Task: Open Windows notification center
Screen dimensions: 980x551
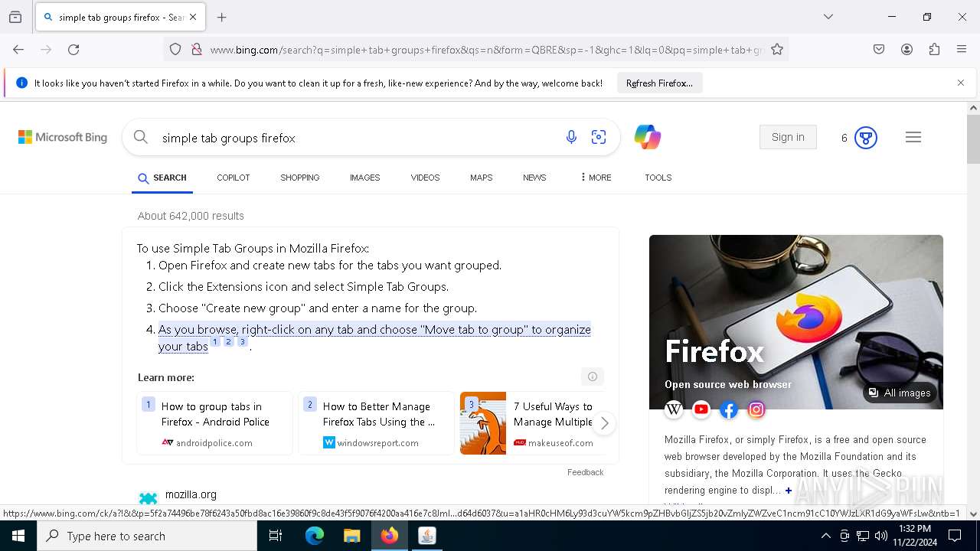Action: (x=954, y=536)
